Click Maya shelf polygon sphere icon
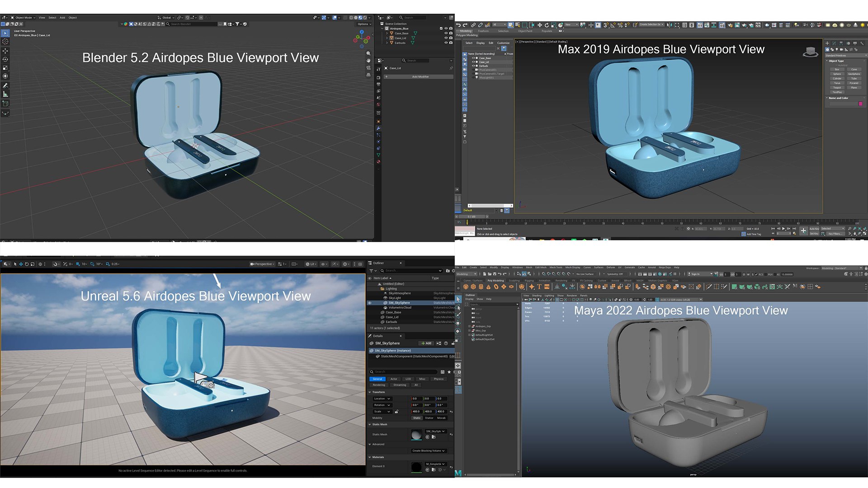 click(x=466, y=286)
